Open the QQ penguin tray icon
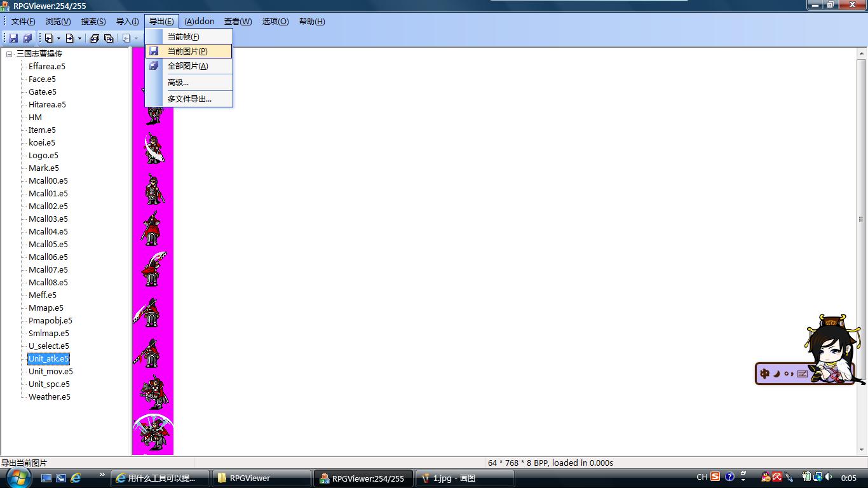This screenshot has width=868, height=488. pyautogui.click(x=766, y=477)
